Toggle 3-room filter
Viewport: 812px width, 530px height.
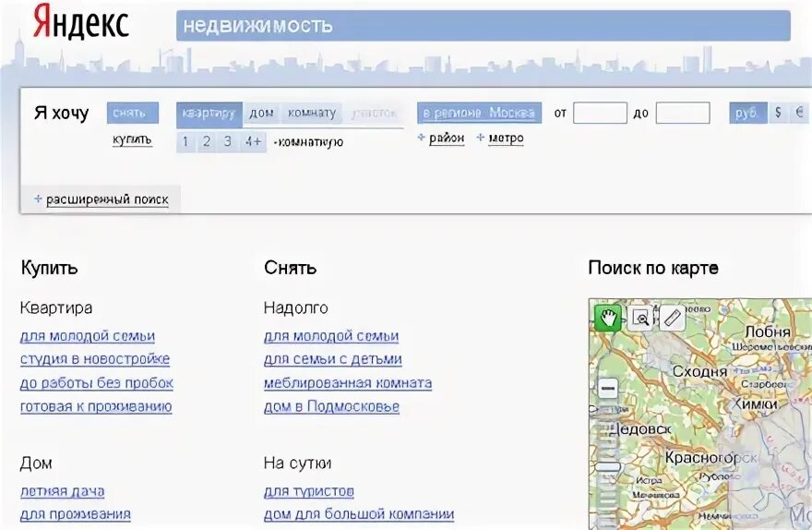(227, 142)
